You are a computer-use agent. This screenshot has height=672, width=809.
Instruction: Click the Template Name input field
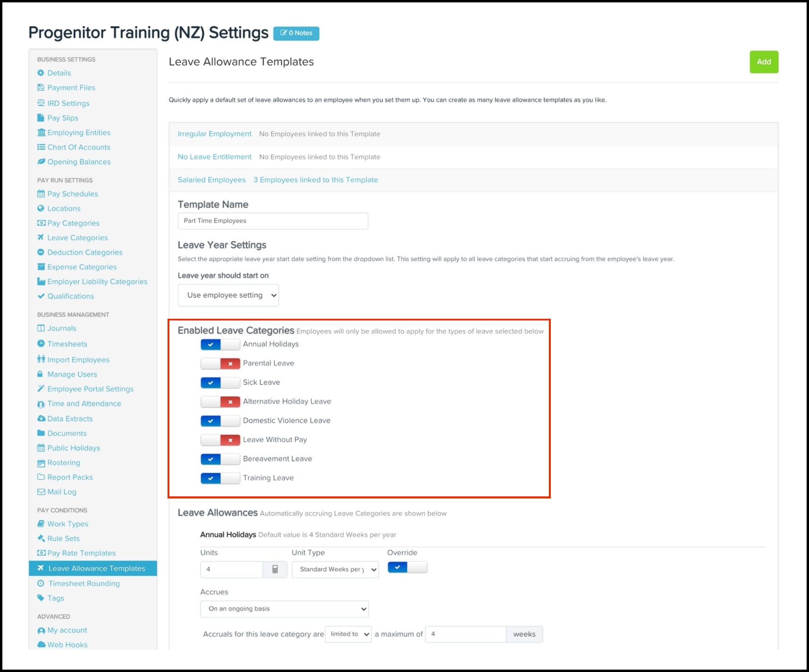click(273, 221)
